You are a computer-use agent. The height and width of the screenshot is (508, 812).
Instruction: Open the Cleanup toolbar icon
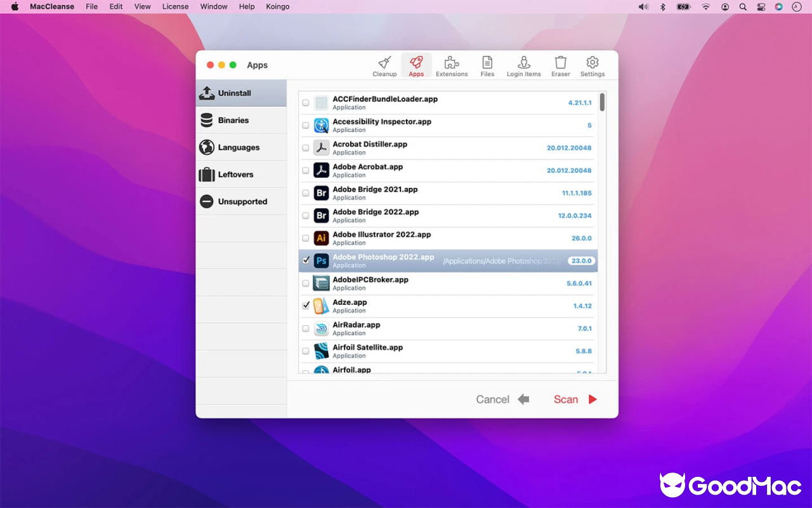(384, 65)
